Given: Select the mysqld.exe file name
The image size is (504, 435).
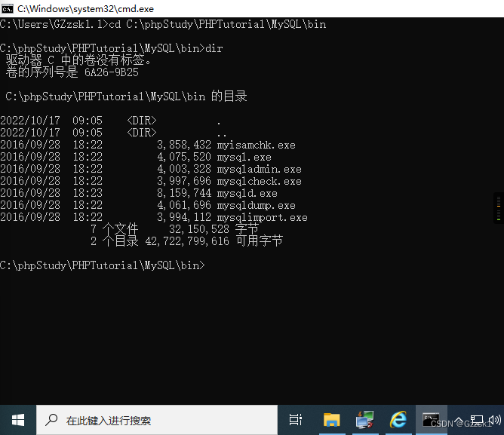Looking at the screenshot, I should point(247,194).
